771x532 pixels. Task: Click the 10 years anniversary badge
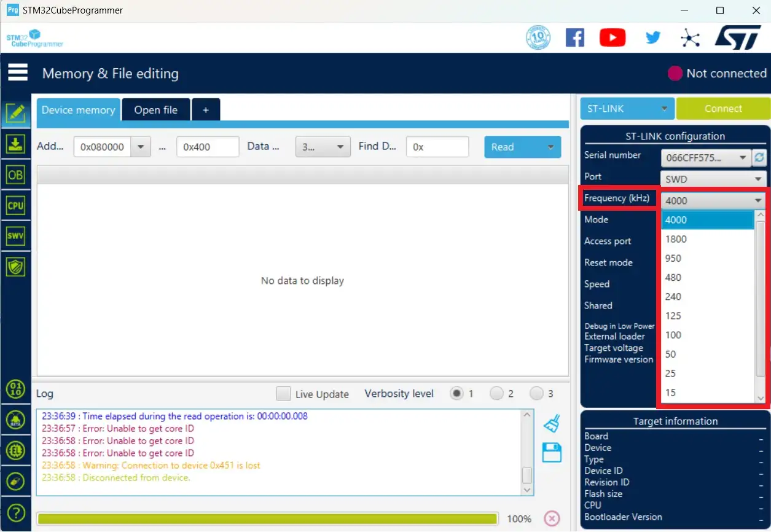[x=538, y=38]
